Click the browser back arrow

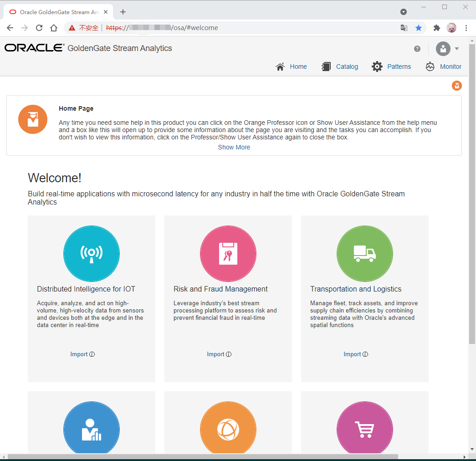[x=10, y=28]
